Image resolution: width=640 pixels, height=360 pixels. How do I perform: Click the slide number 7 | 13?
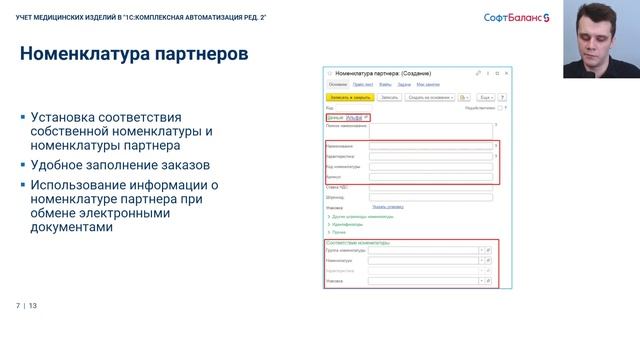tap(27, 306)
